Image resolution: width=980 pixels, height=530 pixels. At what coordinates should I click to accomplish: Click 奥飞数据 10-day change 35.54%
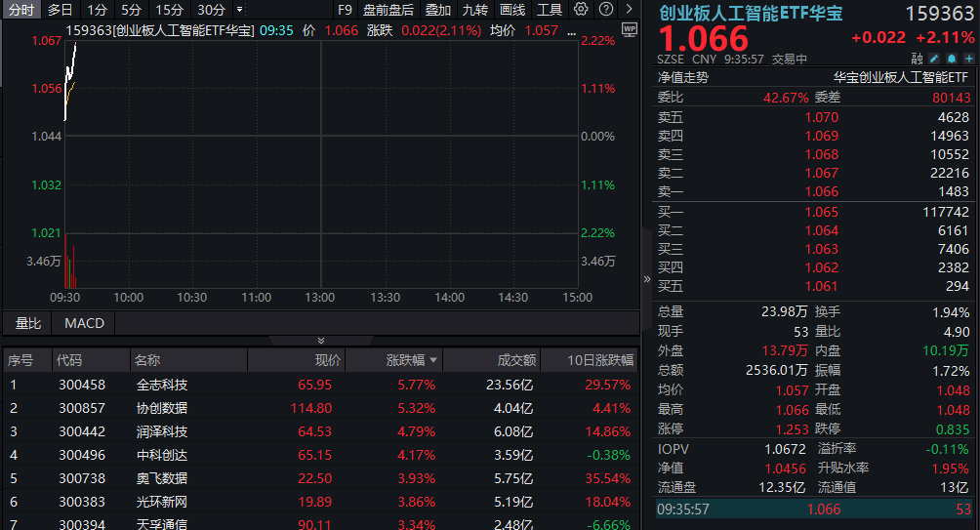(x=607, y=478)
